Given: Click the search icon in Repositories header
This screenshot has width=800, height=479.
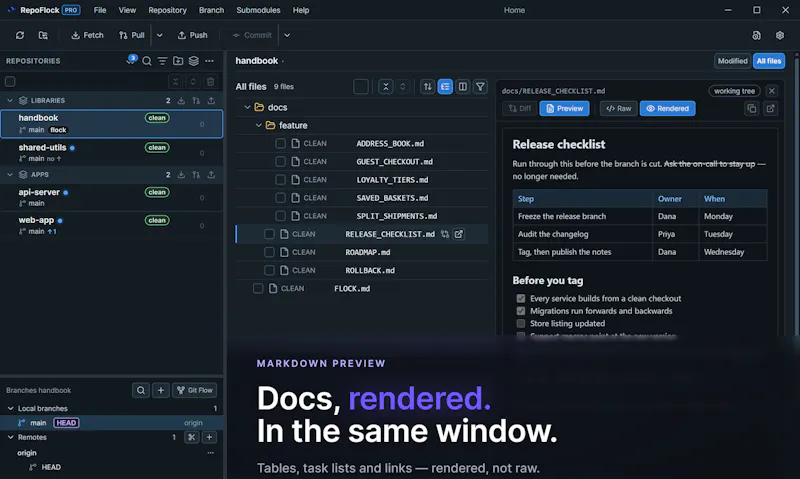Looking at the screenshot, I should [147, 61].
